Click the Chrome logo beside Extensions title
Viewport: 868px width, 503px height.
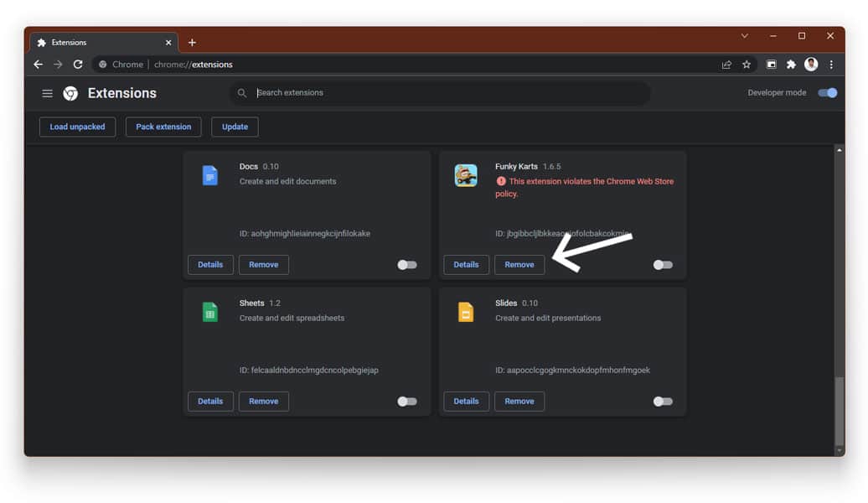click(70, 93)
